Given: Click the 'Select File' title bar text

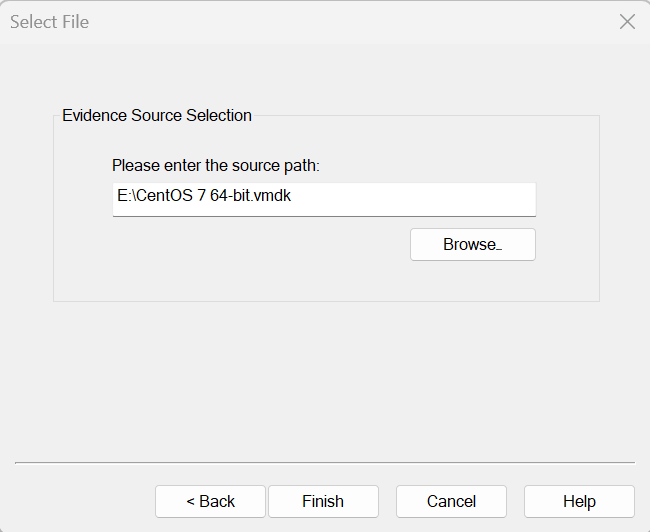Looking at the screenshot, I should (49, 22).
